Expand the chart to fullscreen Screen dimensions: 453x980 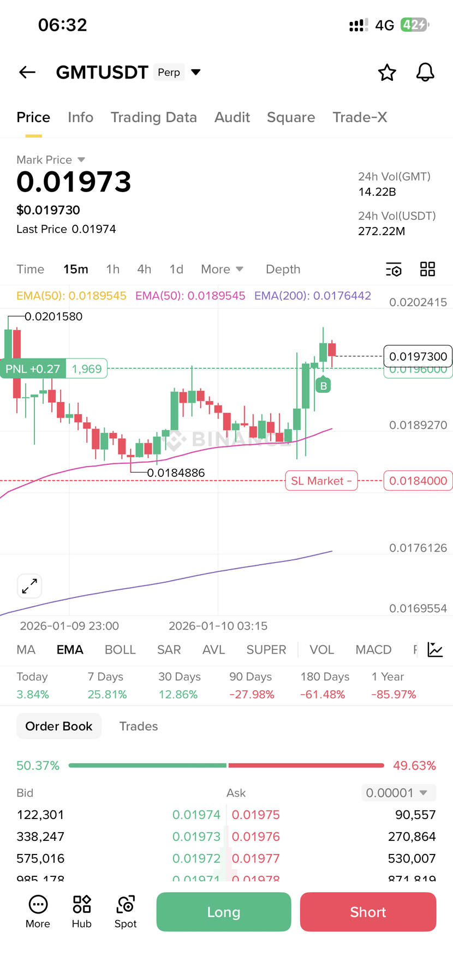(x=29, y=586)
